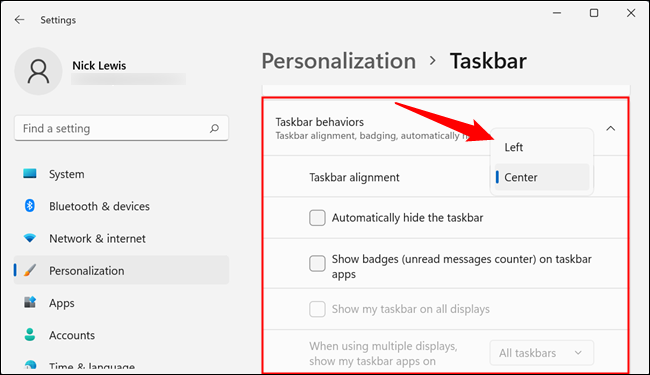Click the Network wifi icon
Image resolution: width=650 pixels, height=375 pixels.
(30, 238)
